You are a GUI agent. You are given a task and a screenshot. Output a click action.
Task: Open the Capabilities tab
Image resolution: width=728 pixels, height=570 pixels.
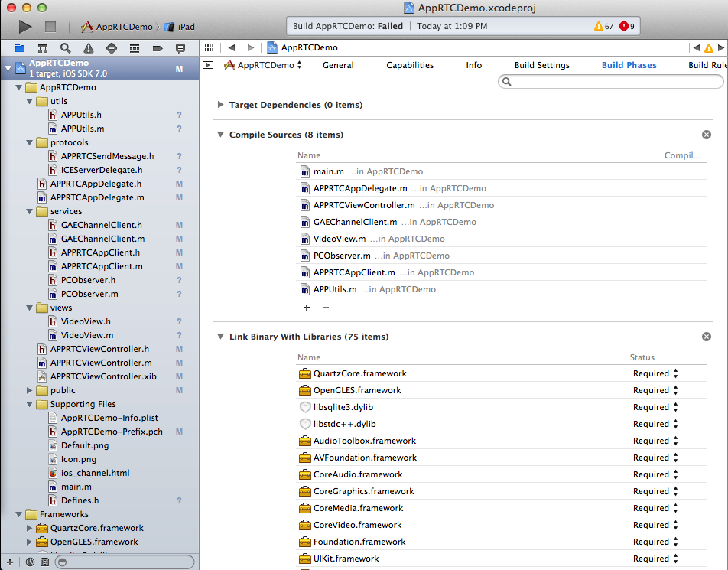(x=410, y=65)
